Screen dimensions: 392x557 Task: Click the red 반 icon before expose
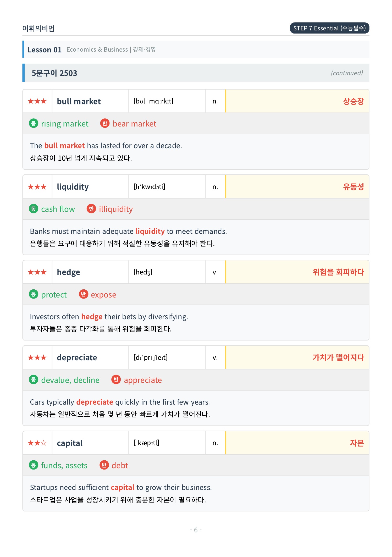coord(83,294)
